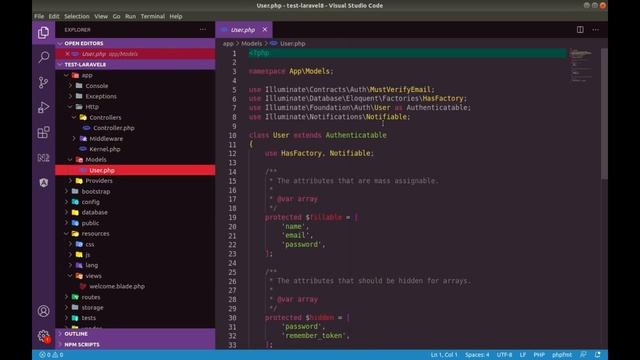Expand the Middleware folder
Screen dimensions: 640x360
click(x=74, y=139)
